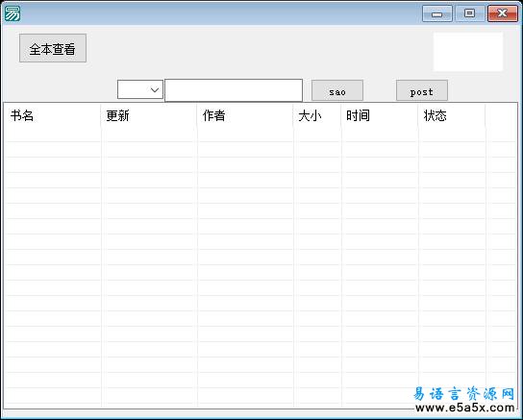This screenshot has height=420, width=523.
Task: Click the 大小 column header
Action: click(317, 115)
